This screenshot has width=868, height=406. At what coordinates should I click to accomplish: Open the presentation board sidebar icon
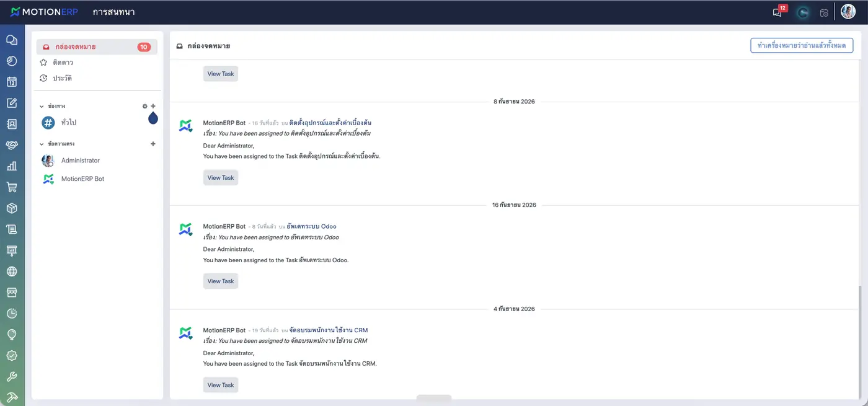12,250
